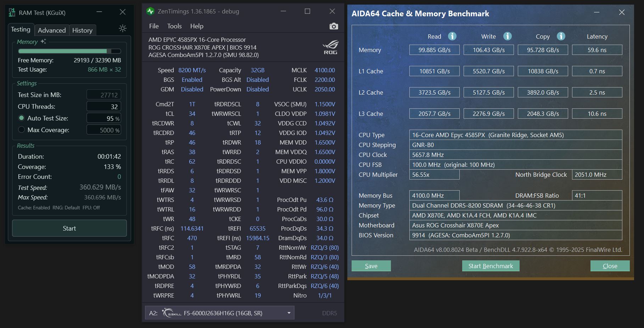Click the camera screenshot icon in ZenTimings
Screen dimensions: 644x328
point(333,26)
